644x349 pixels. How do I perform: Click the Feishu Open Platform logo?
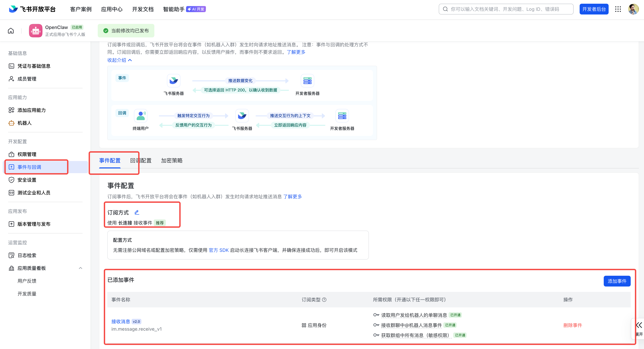click(32, 9)
